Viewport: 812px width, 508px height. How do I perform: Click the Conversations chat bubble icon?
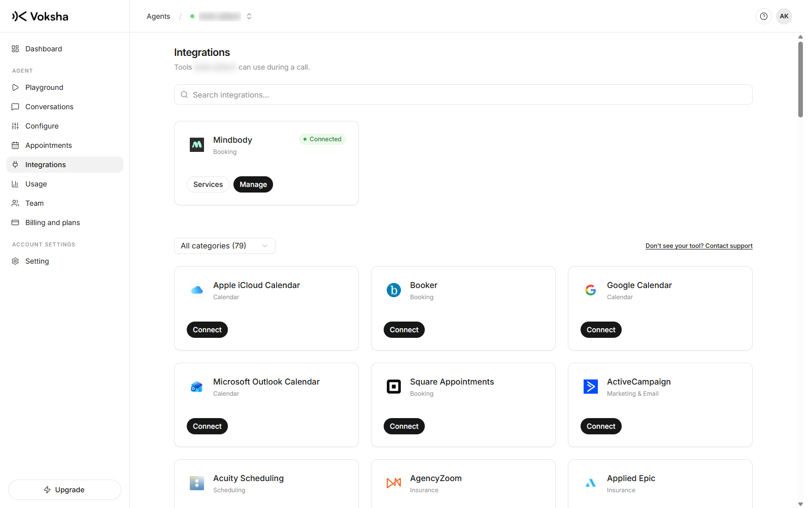coord(15,107)
